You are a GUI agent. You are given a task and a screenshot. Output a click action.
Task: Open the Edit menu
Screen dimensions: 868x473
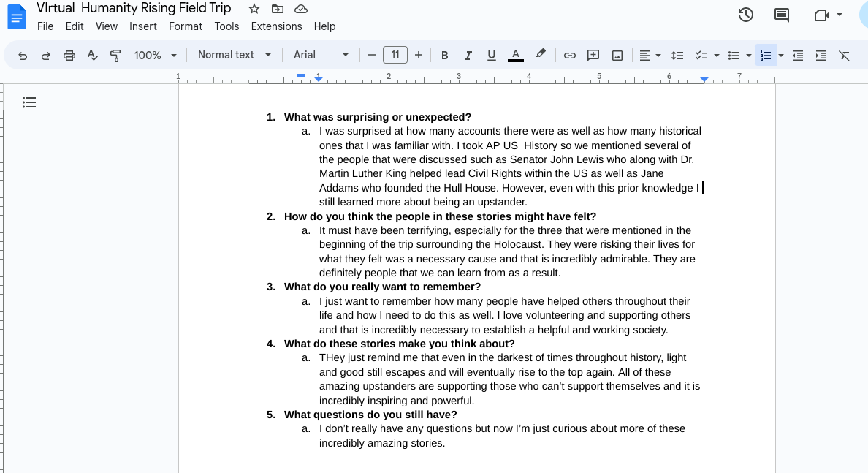click(75, 26)
